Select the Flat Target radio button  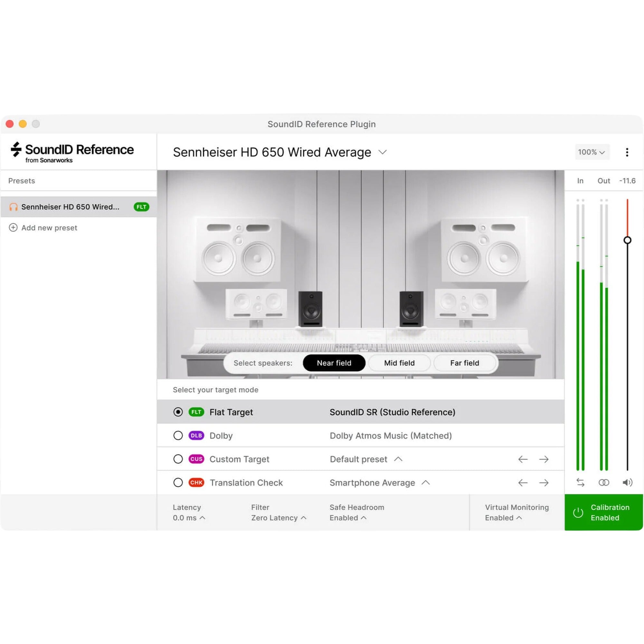click(x=178, y=412)
